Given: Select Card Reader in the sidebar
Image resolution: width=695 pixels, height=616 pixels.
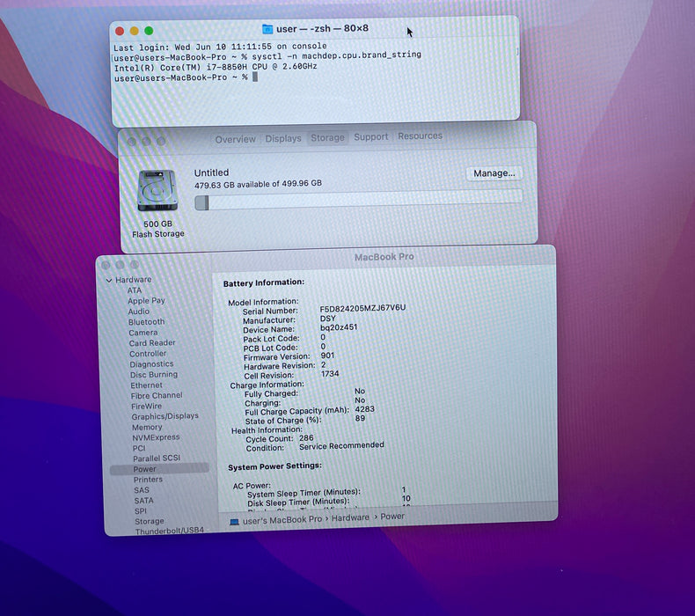Looking at the screenshot, I should coord(152,343).
